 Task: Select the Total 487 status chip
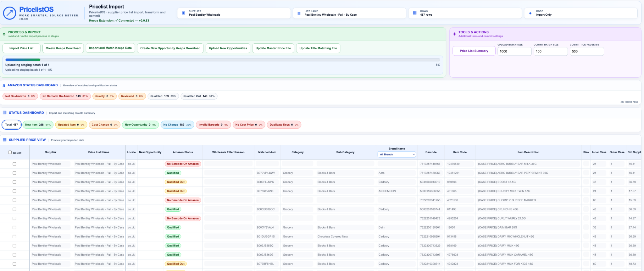click(12, 125)
